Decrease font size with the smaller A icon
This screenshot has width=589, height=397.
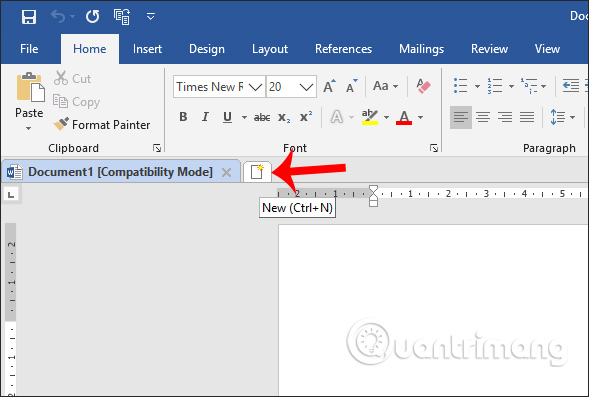[352, 86]
